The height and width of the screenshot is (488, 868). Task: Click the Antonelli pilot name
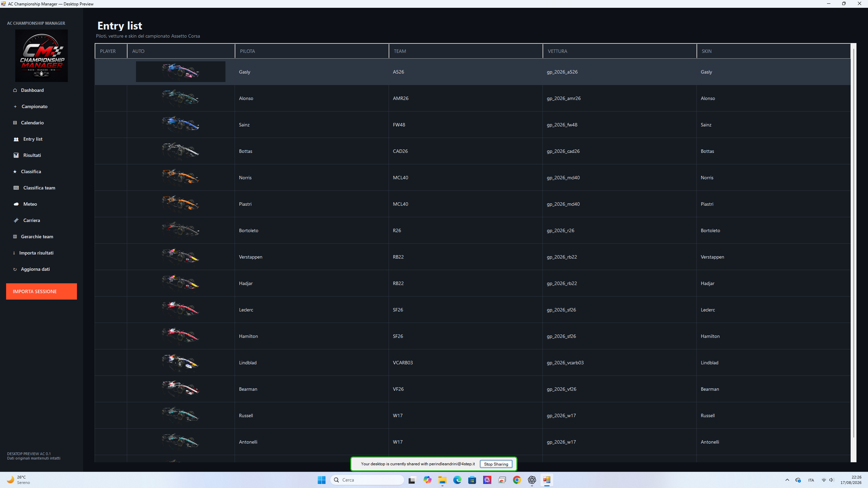coord(248,442)
